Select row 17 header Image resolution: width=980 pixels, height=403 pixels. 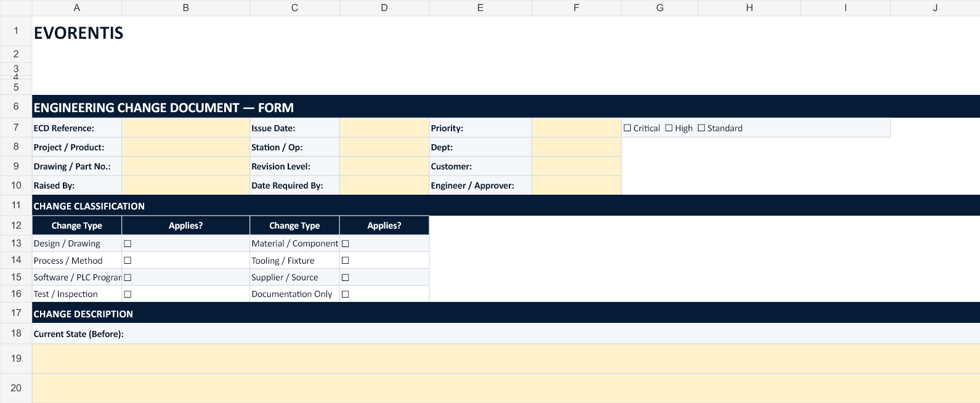click(x=16, y=313)
